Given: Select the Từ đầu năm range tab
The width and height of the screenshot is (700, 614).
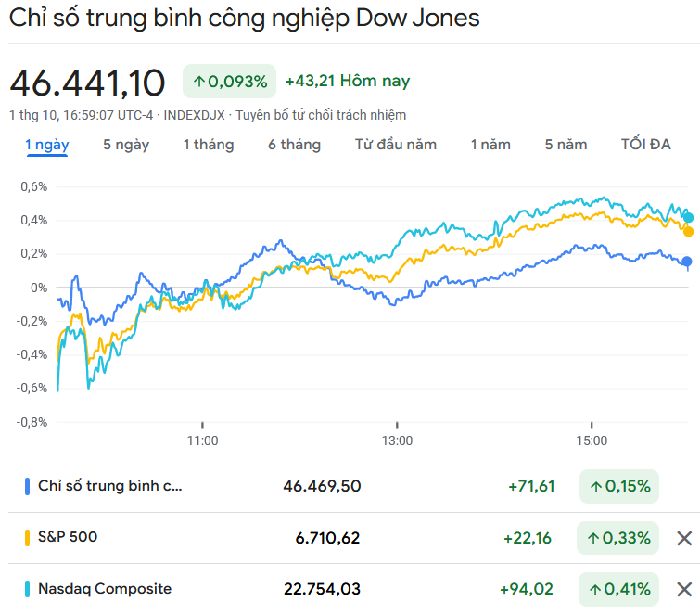Looking at the screenshot, I should [396, 145].
